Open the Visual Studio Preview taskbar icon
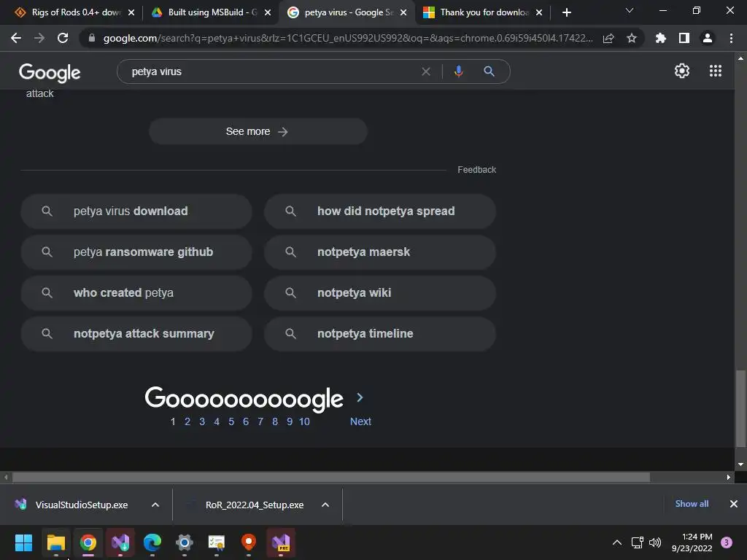The width and height of the screenshot is (747, 560). point(281,542)
